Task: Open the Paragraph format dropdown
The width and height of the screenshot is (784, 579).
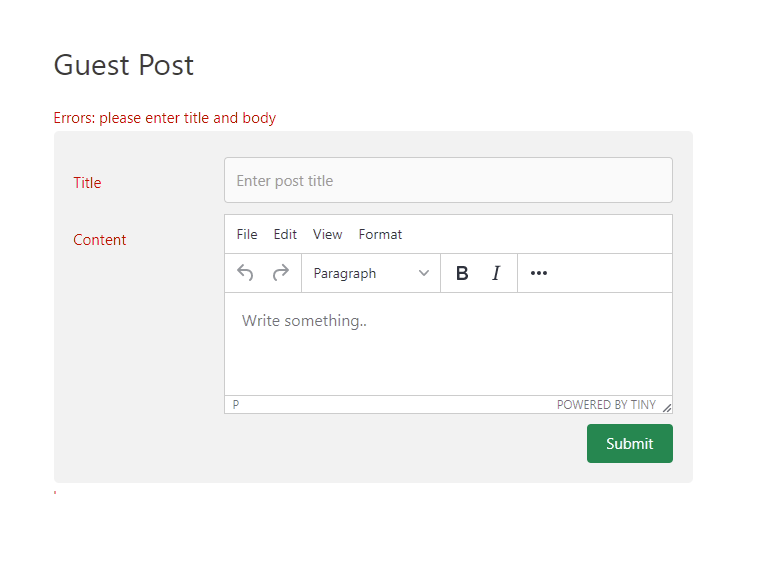Action: pyautogui.click(x=371, y=274)
